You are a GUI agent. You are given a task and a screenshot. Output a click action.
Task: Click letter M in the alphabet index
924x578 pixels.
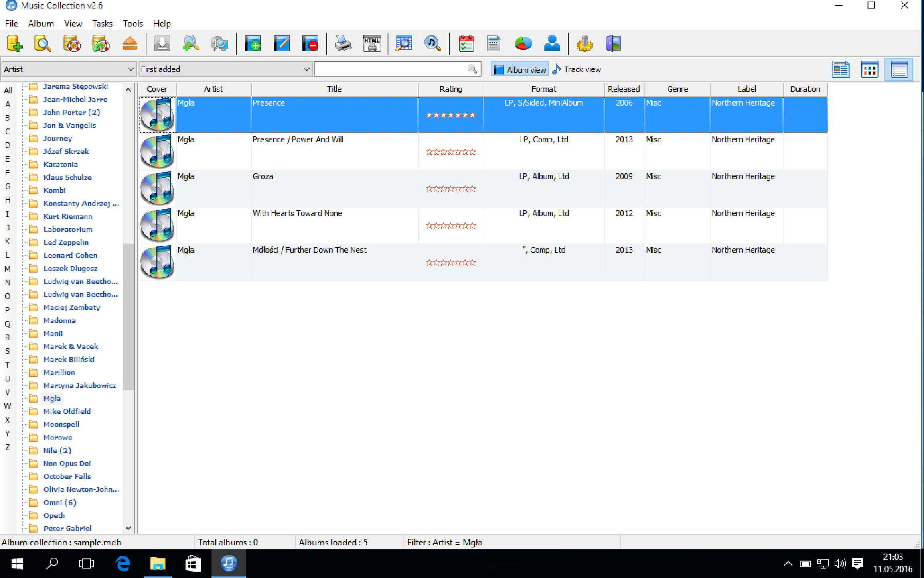[x=8, y=269]
